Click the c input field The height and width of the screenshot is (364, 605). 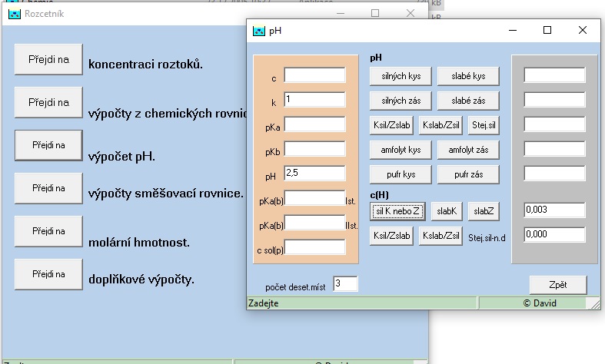[x=314, y=75]
